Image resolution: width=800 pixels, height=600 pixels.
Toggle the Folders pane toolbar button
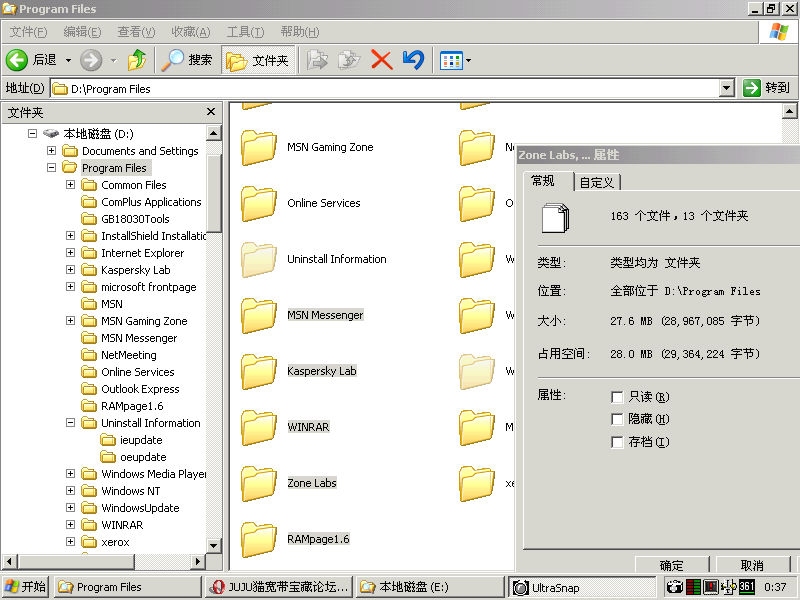(258, 60)
